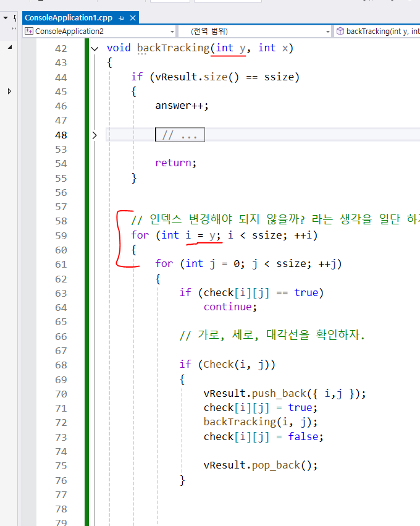420x526 pixels.
Task: Click the outer for (int i = y line
Action: (x=224, y=235)
